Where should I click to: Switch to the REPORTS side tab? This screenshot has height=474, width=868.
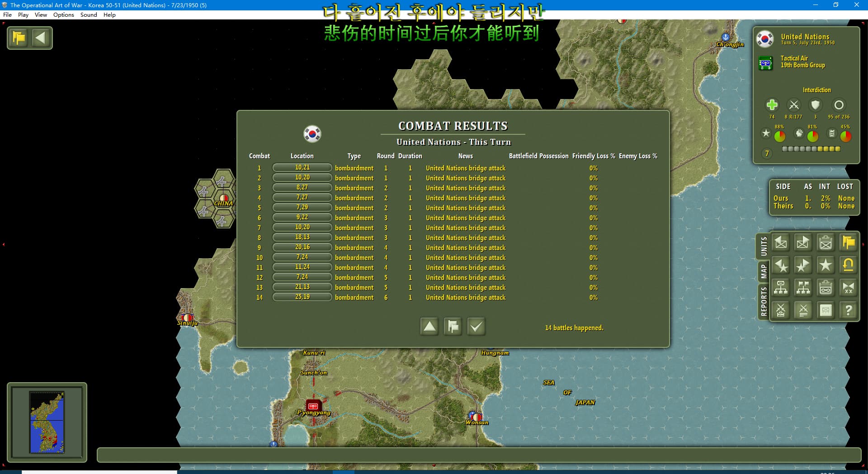coord(764,301)
